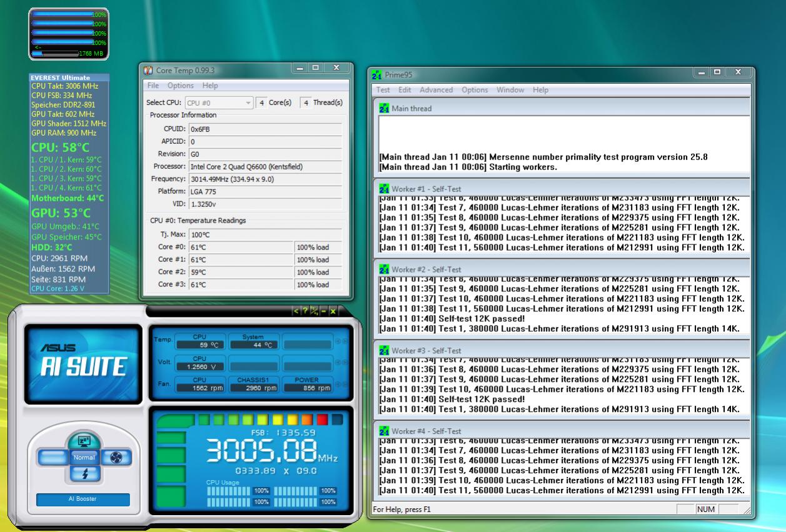The width and height of the screenshot is (786, 532).
Task: Click the Worker #1 Self-Test window icon
Action: [x=384, y=189]
